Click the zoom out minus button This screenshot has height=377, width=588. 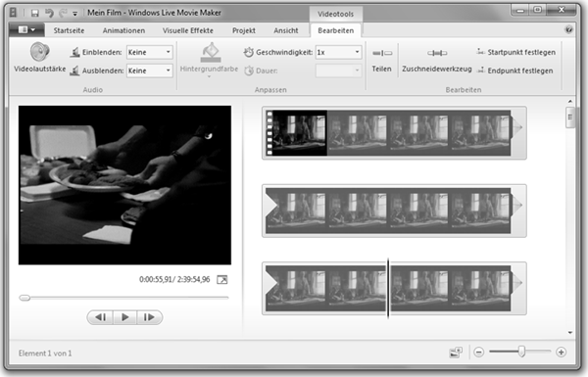coord(479,353)
